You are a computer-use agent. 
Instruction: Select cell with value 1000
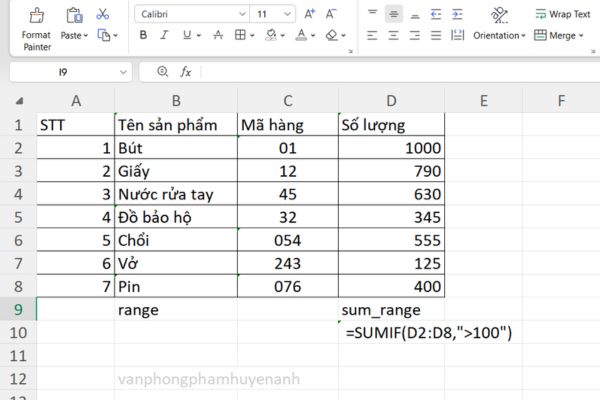pyautogui.click(x=391, y=148)
